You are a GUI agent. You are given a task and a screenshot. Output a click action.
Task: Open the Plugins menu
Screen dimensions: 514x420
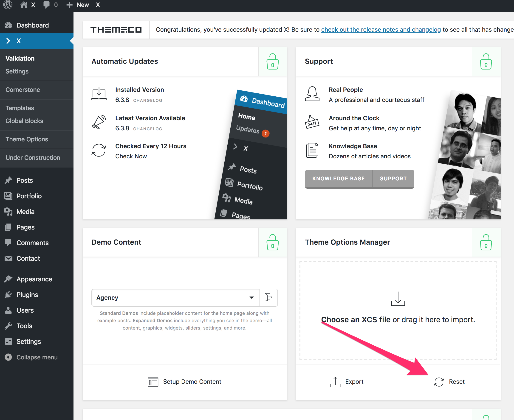point(27,295)
